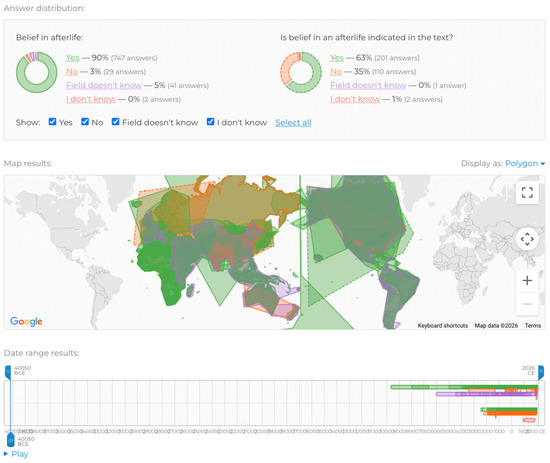
Task: Click the afterlife-in-text donut chart
Action: (301, 72)
